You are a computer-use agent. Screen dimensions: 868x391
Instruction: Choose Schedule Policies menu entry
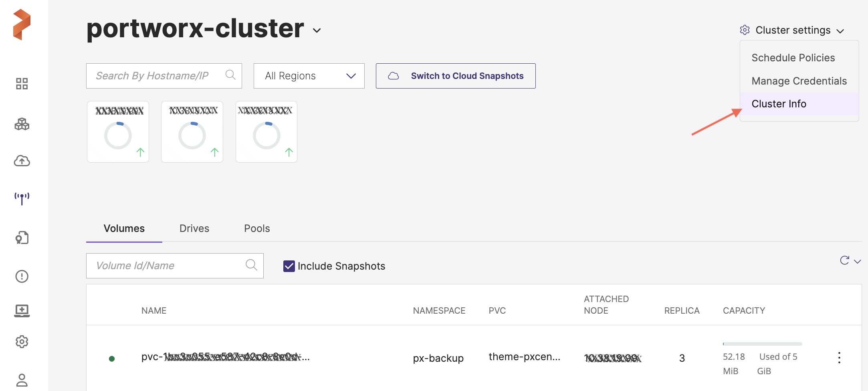(x=793, y=58)
